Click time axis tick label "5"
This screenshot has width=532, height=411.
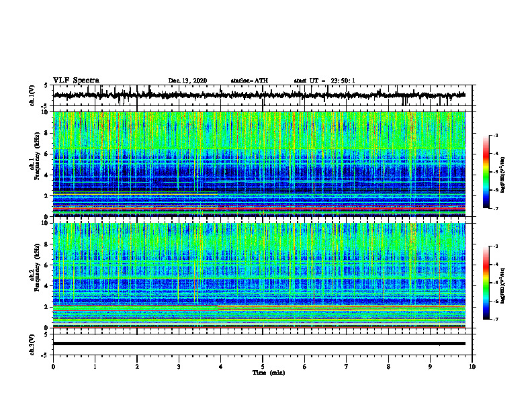[263, 367]
